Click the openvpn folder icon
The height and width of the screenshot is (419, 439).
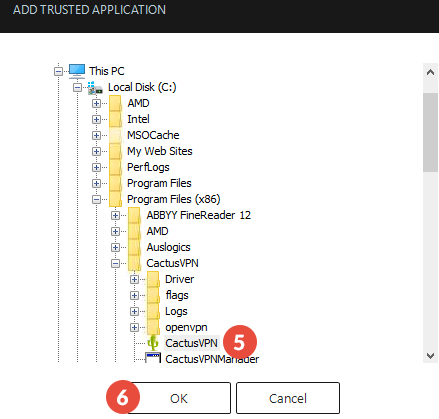pyautogui.click(x=153, y=327)
